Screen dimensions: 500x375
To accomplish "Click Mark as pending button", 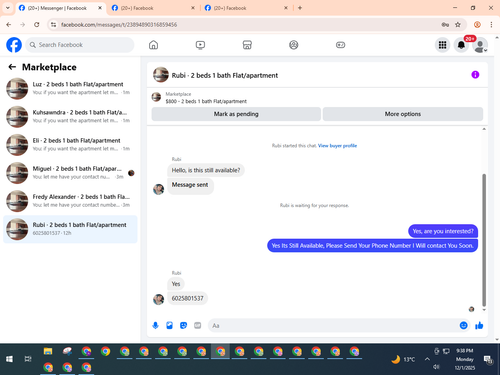I will 236,114.
